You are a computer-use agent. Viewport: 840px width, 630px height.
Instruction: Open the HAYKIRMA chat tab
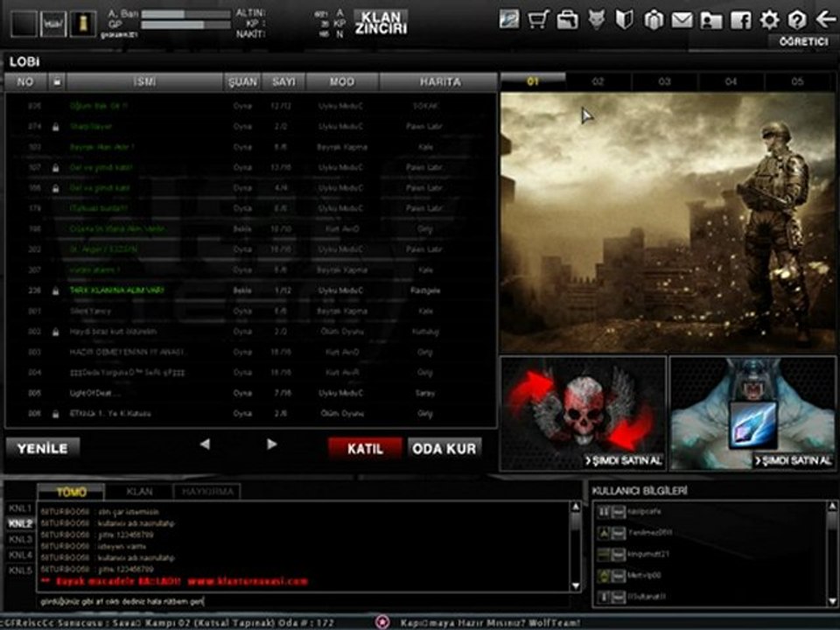(x=206, y=492)
